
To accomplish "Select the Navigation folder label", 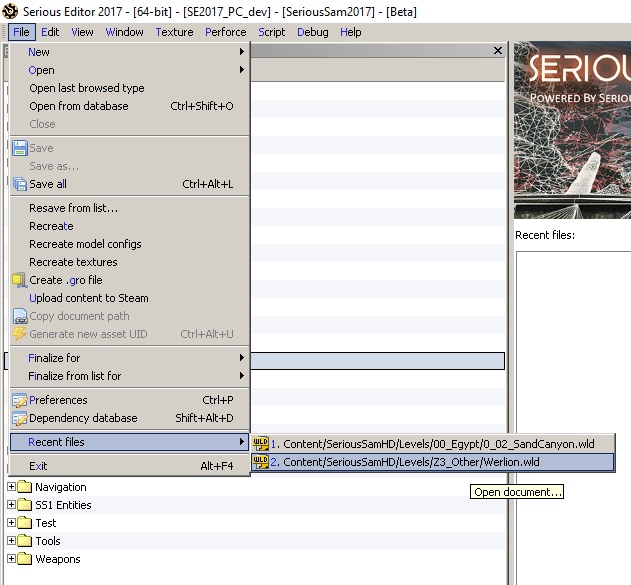I will coord(61,487).
